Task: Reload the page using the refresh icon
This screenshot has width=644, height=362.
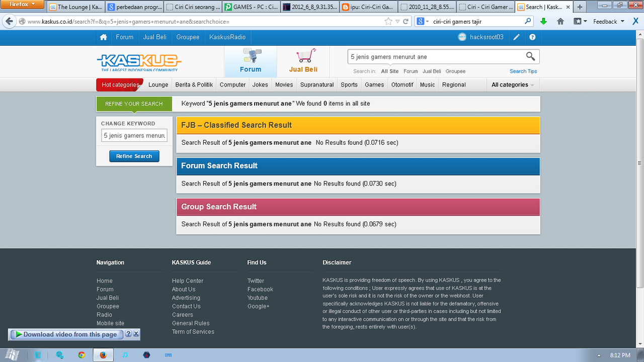Action: point(406,22)
